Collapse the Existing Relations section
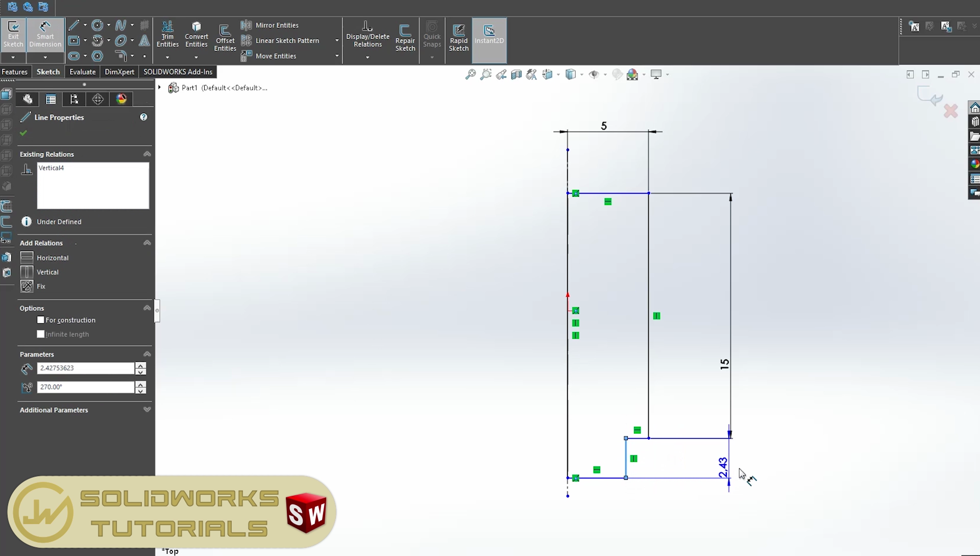 (146, 154)
